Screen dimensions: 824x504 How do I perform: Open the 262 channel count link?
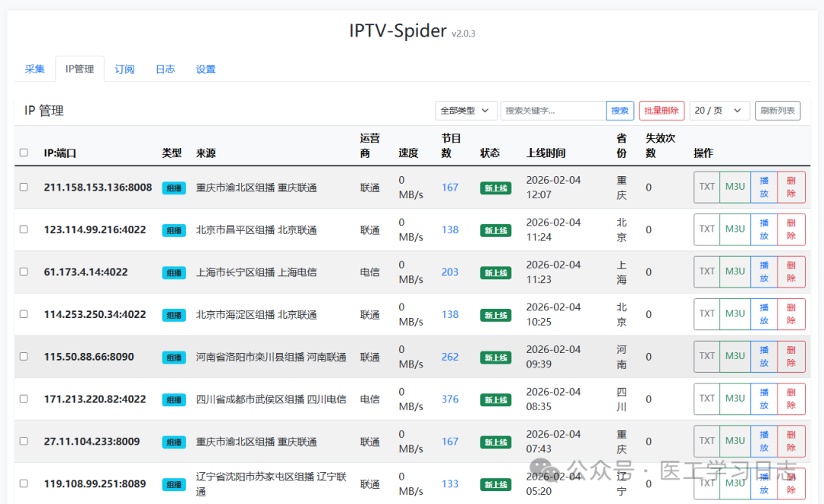(450, 357)
